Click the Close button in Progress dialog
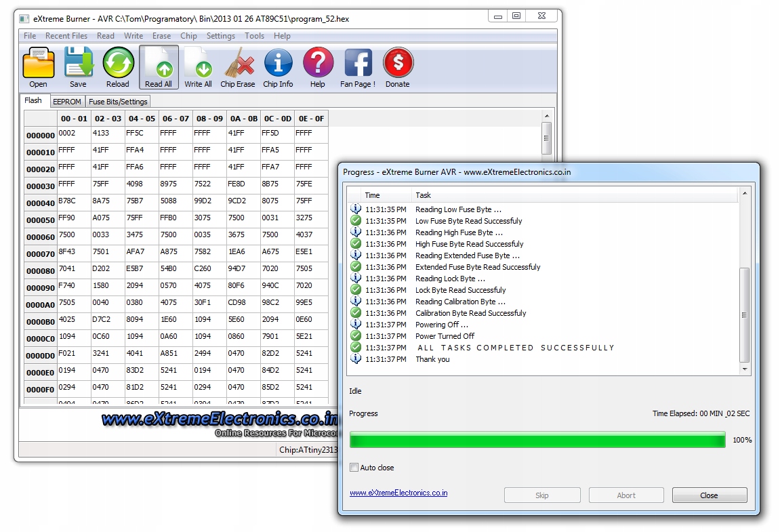Viewport: 780px width, 532px height. [x=709, y=495]
